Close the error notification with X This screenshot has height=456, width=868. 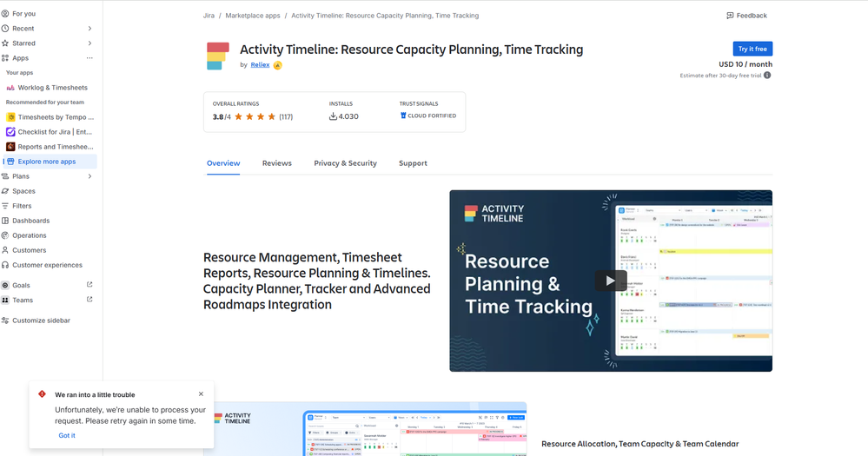[201, 394]
